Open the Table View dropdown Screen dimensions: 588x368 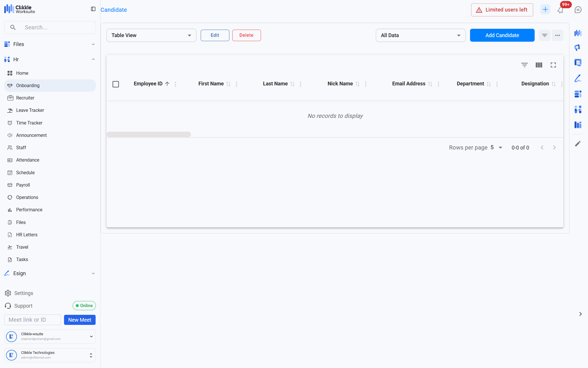[151, 35]
